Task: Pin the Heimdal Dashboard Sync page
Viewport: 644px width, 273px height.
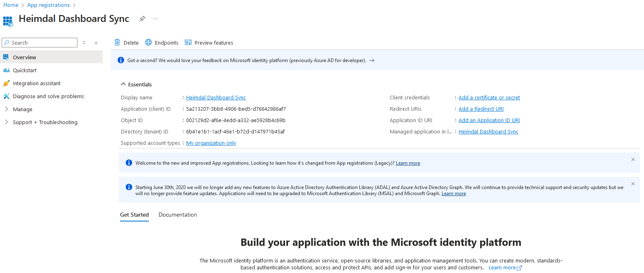Action: [142, 19]
